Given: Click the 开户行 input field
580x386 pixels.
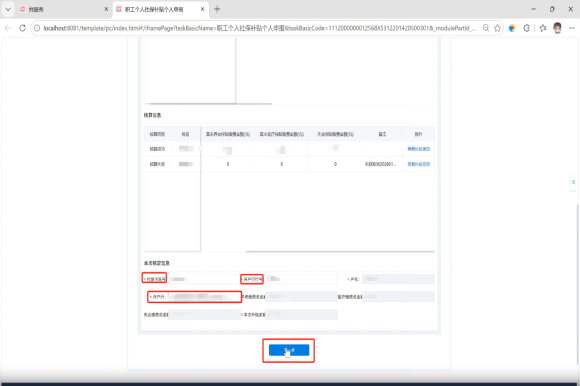Looking at the screenshot, I should (205, 297).
